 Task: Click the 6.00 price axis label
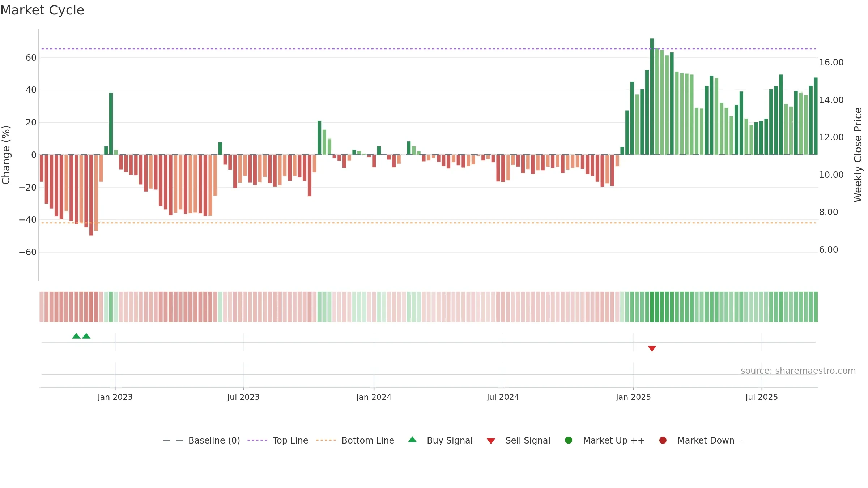point(829,249)
